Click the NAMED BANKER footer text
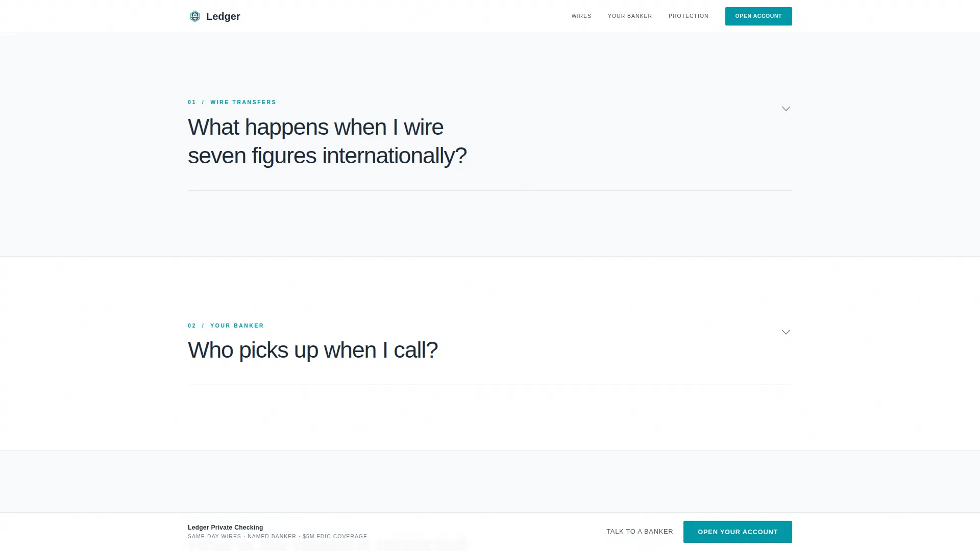980x551 pixels. point(272,537)
